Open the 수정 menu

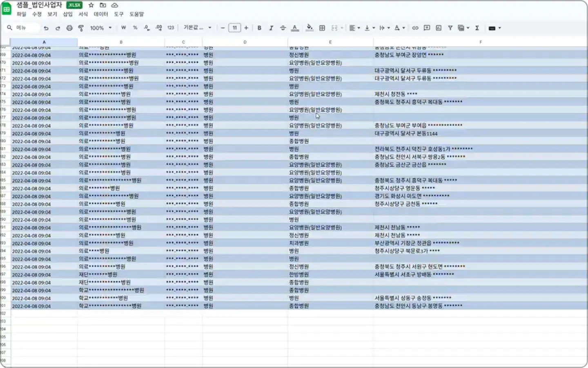click(x=37, y=14)
